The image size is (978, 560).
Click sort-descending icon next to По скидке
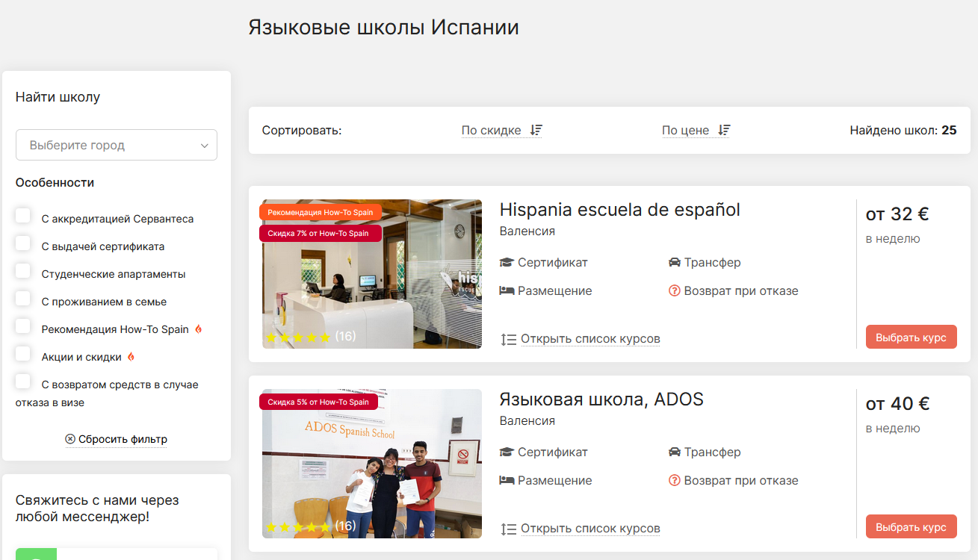pyautogui.click(x=536, y=130)
